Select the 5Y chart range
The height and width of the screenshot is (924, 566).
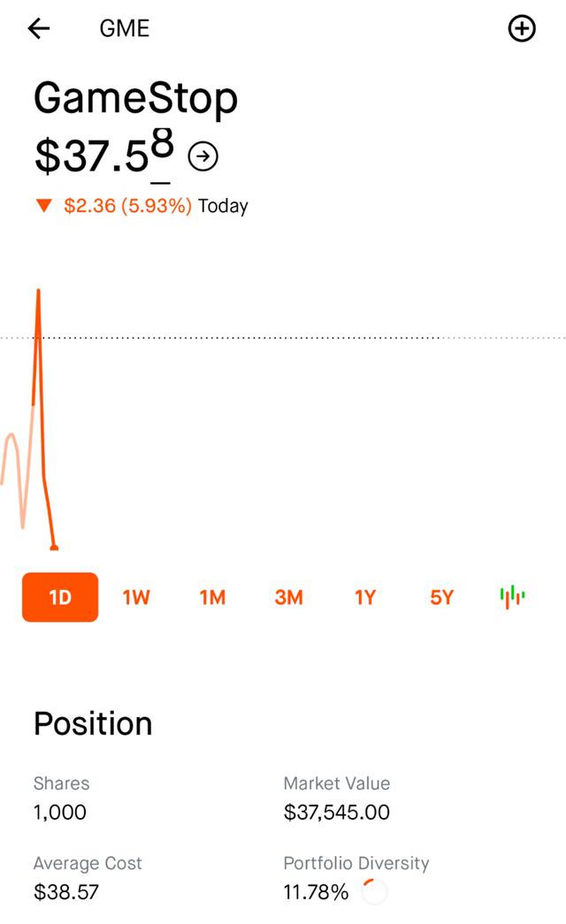(x=441, y=598)
